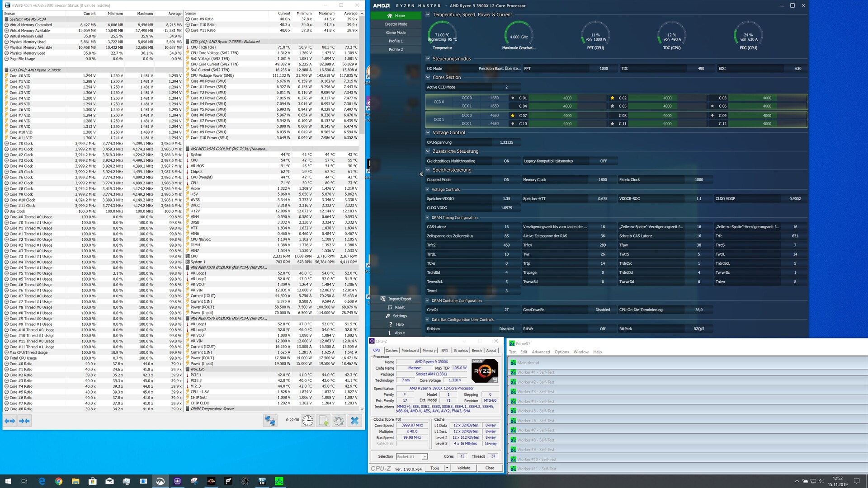The width and height of the screenshot is (868, 488).
Task: Click the HWiNFO network computers icon
Action: click(270, 421)
